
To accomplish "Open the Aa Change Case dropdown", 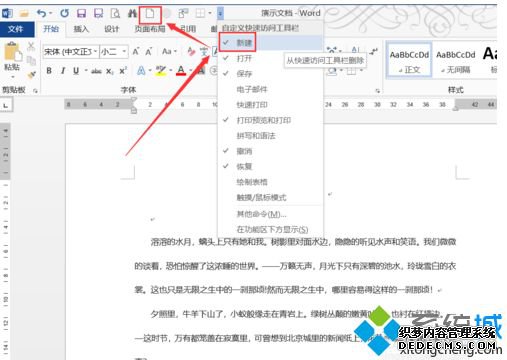I will click(x=169, y=51).
